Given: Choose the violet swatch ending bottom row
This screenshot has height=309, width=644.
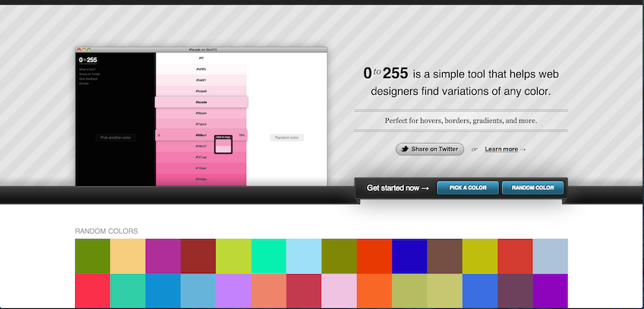Looking at the screenshot, I should pyautogui.click(x=550, y=291).
